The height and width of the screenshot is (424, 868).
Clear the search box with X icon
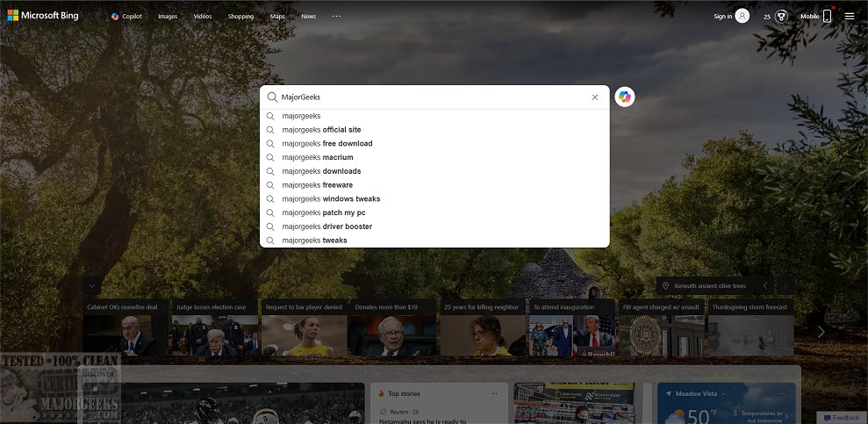click(x=595, y=97)
